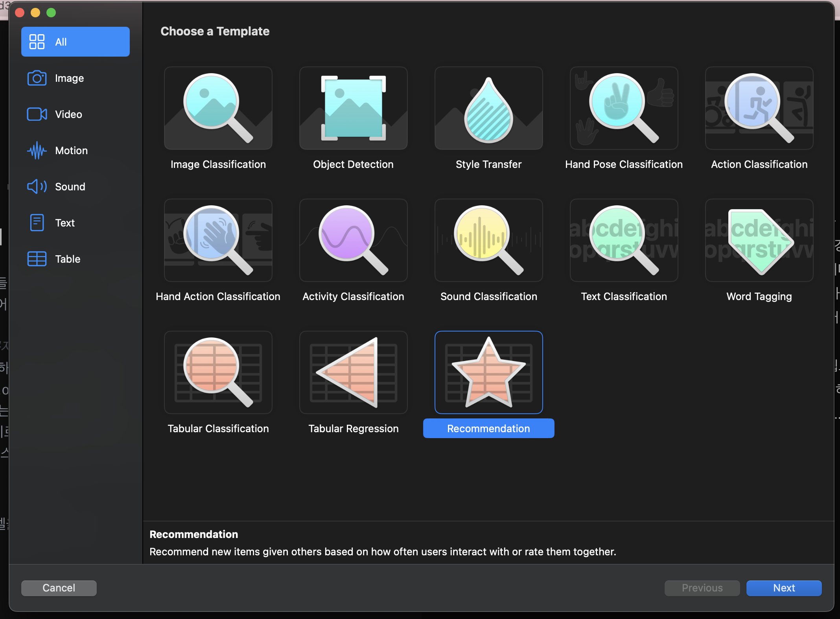
Task: Select the Sound Classification template icon
Action: pos(489,240)
